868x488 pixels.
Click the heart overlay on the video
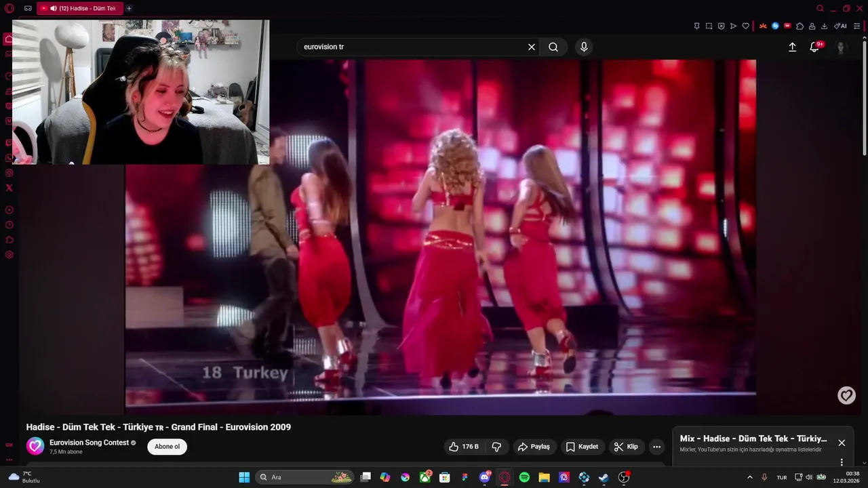click(x=846, y=395)
